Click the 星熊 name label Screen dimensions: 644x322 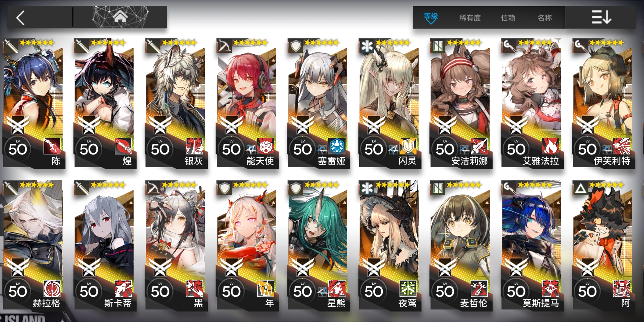coord(336,303)
